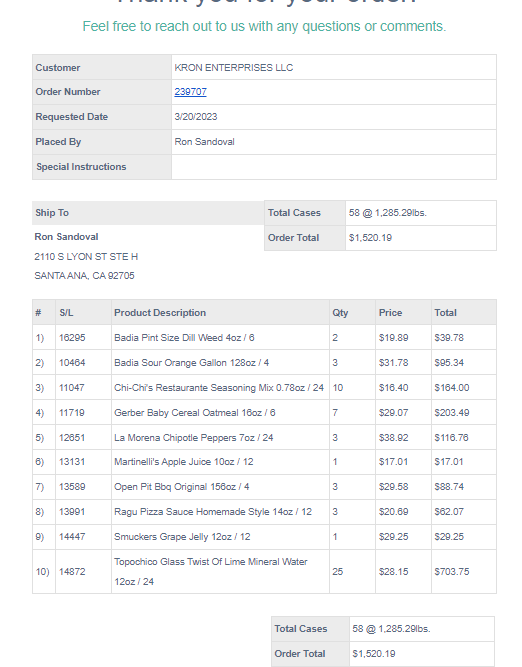Select Topochico Glass Twist Of Lime description

tap(211, 572)
